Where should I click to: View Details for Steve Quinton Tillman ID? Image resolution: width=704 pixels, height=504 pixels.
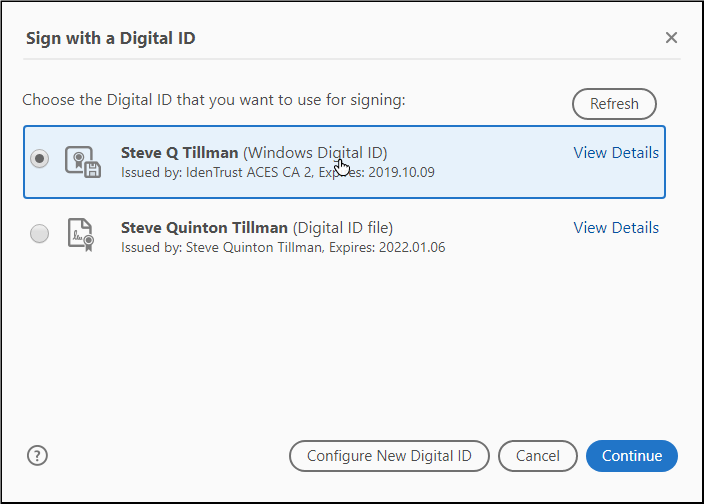tap(615, 228)
